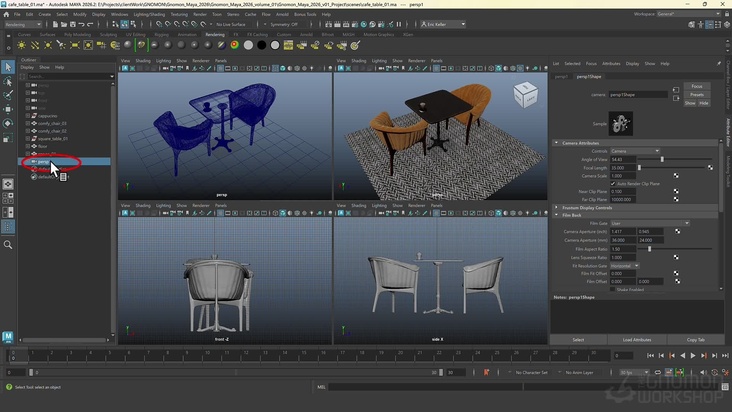Screen dimensions: 732x412
Task: Pick the Rotate tool in toolbox
Action: pos(8,124)
